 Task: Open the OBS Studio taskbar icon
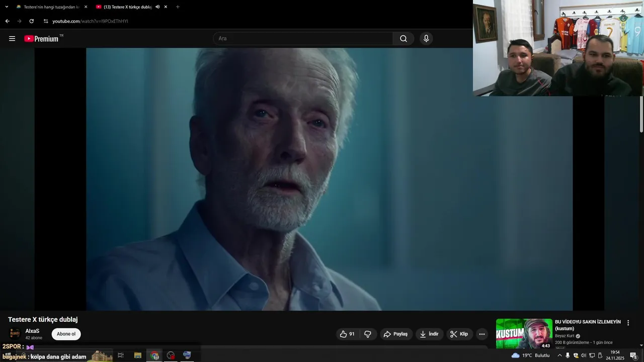point(171,355)
